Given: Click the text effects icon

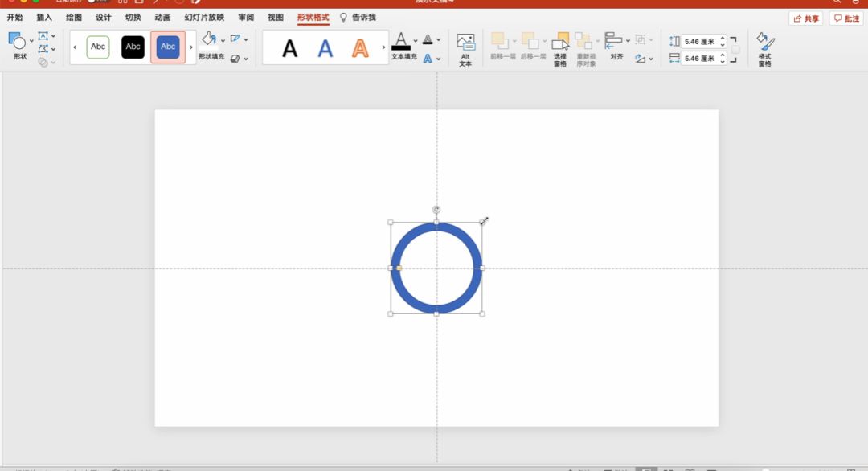Looking at the screenshot, I should click(x=428, y=58).
